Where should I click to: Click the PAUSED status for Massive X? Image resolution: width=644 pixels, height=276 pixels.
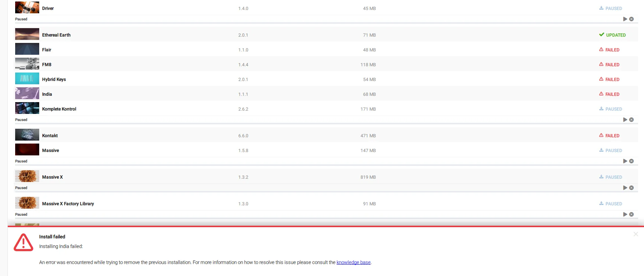tap(611, 177)
